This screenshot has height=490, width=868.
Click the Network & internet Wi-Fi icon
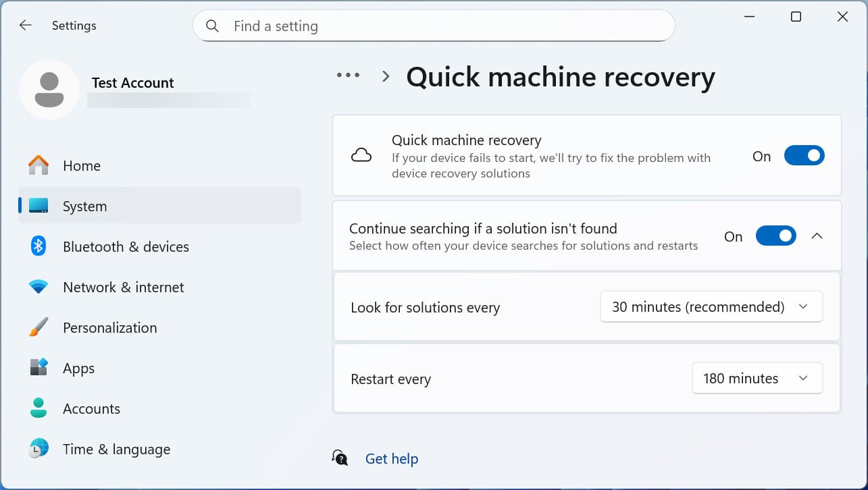(x=39, y=287)
